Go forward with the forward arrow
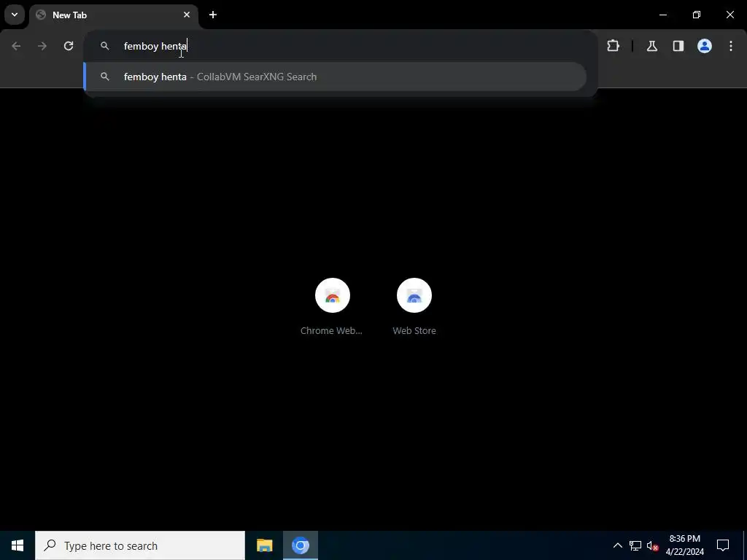Image resolution: width=747 pixels, height=560 pixels. coord(42,46)
